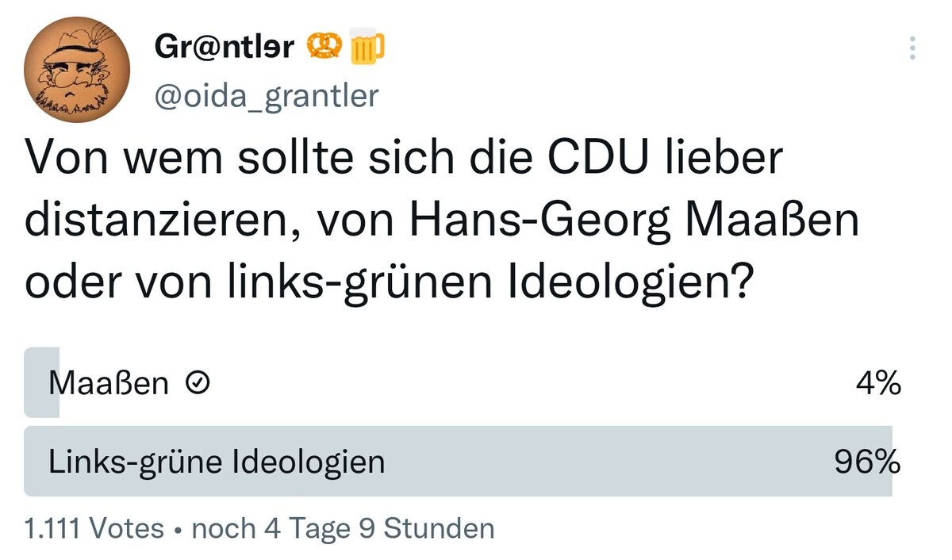This screenshot has height=560, width=952.
Task: Choose the Links-grüne Ideologien poll option
Action: [217, 462]
